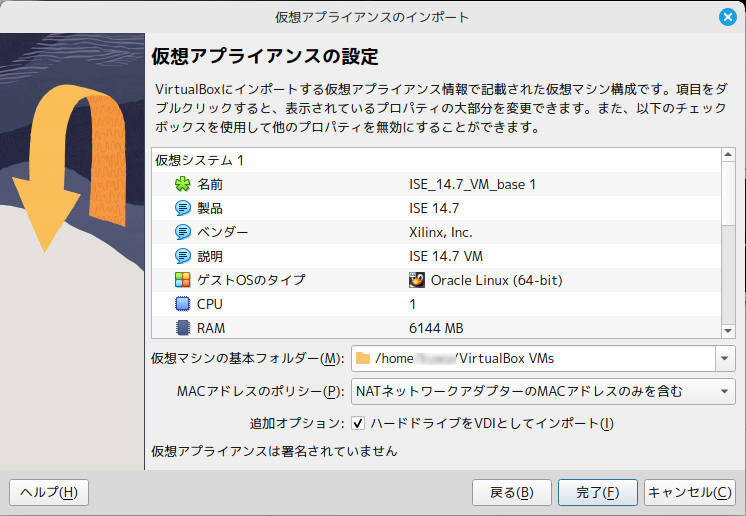Image resolution: width=746 pixels, height=516 pixels.
Task: Click the folder icon in the base folder field
Action: point(363,358)
